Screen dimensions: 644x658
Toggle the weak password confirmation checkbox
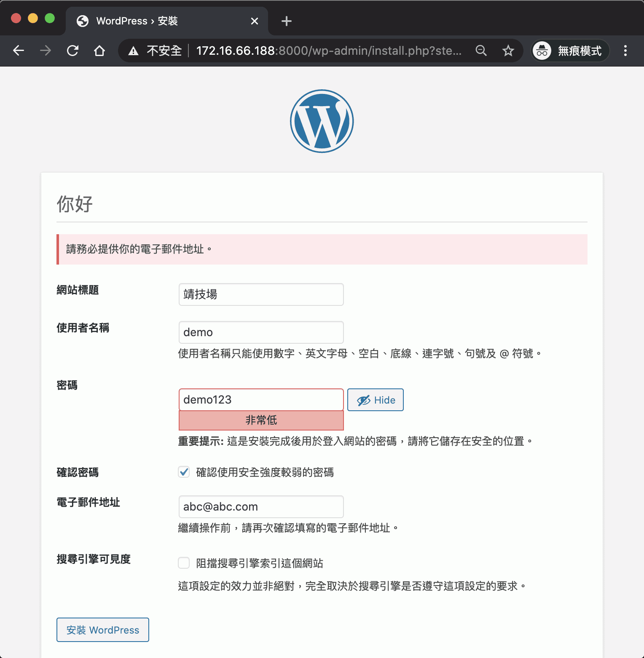(184, 472)
